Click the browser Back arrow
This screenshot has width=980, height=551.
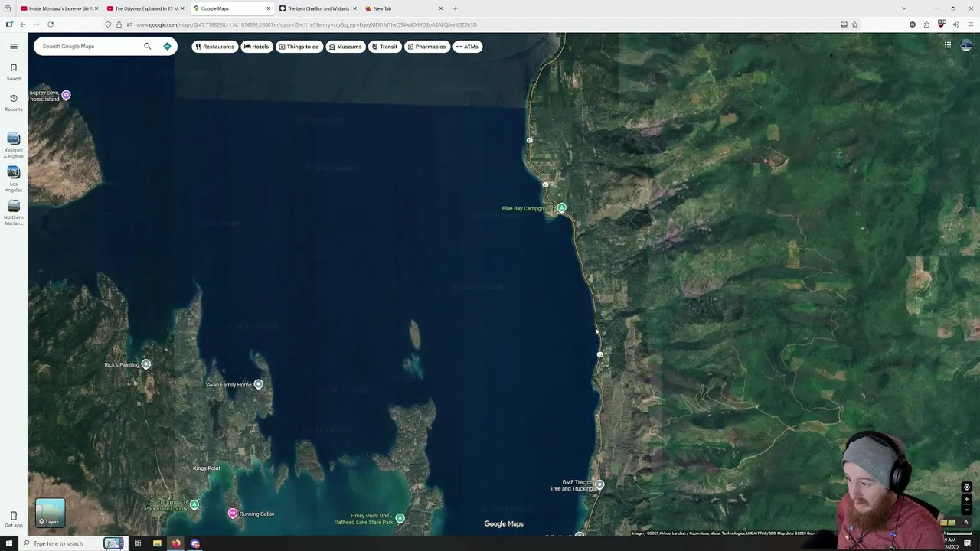coord(23,24)
